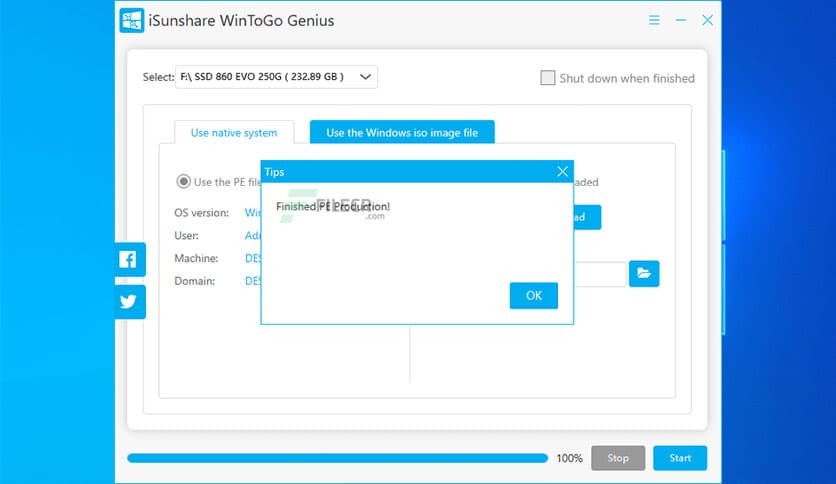
Task: Select the Use the PE file radio button
Action: pos(183,182)
